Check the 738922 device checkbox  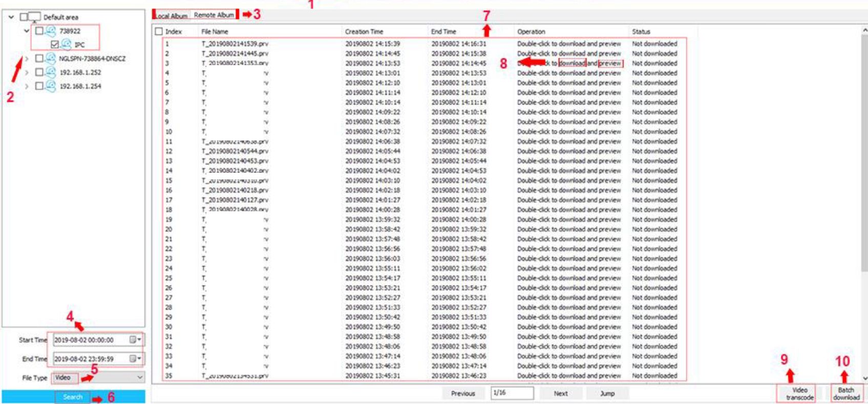pos(39,31)
